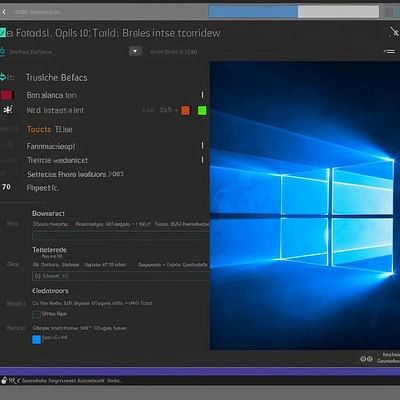The width and height of the screenshot is (400, 400).
Task: Click the empty input field under Bowearect
Action: pyautogui.click(x=121, y=236)
